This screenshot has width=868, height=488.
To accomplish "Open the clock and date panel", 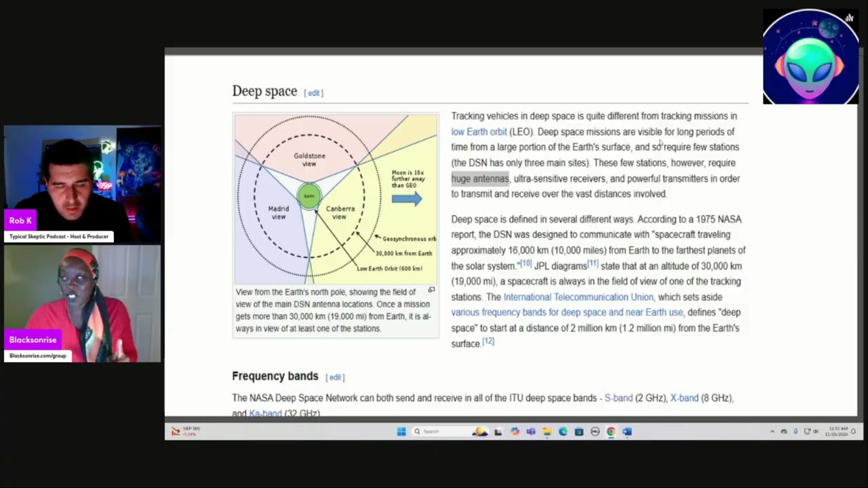I will 836,431.
